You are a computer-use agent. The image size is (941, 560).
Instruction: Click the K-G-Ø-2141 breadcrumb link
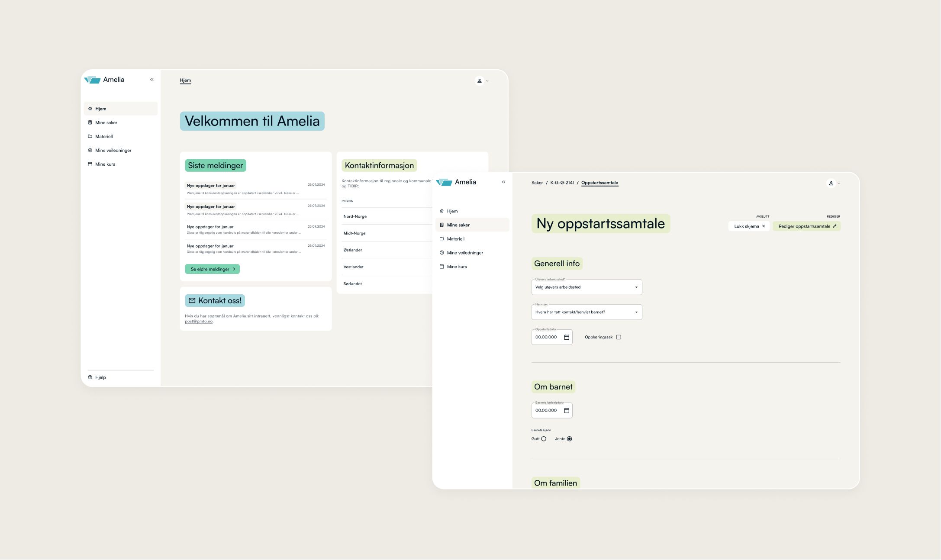coord(562,183)
